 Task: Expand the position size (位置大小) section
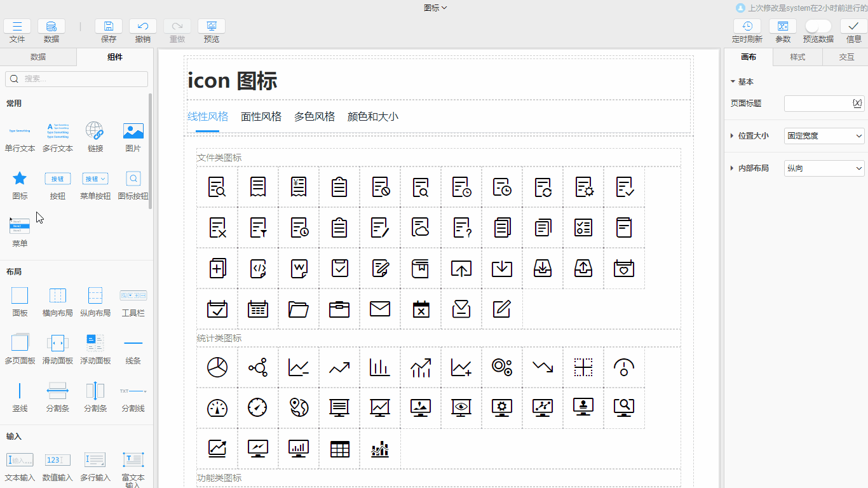(x=733, y=136)
